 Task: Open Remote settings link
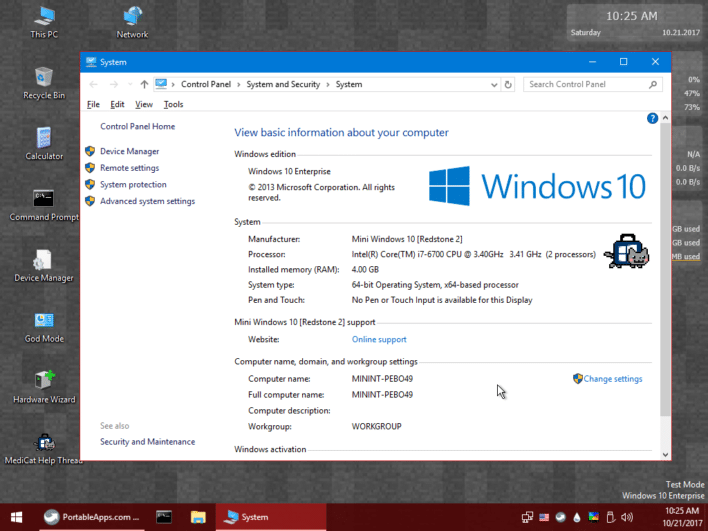tap(130, 168)
